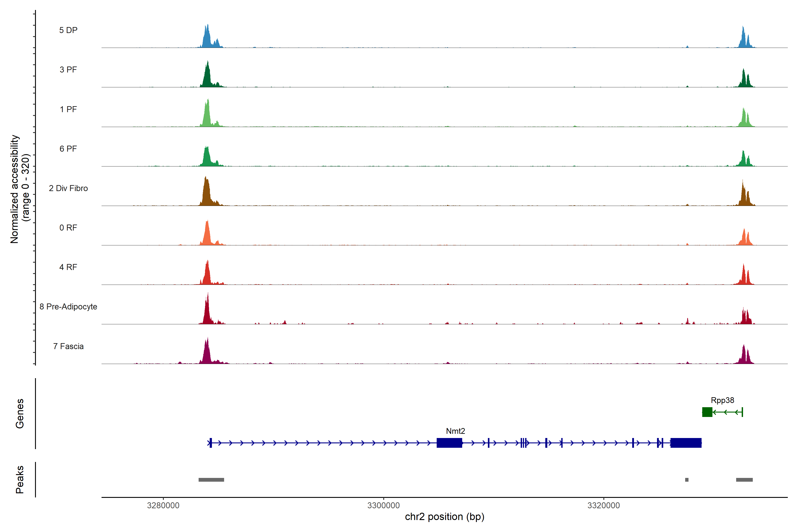Screen dimensions: 798x532
Task: Click the large Nmt2 exon near 3300000
Action: pyautogui.click(x=449, y=443)
